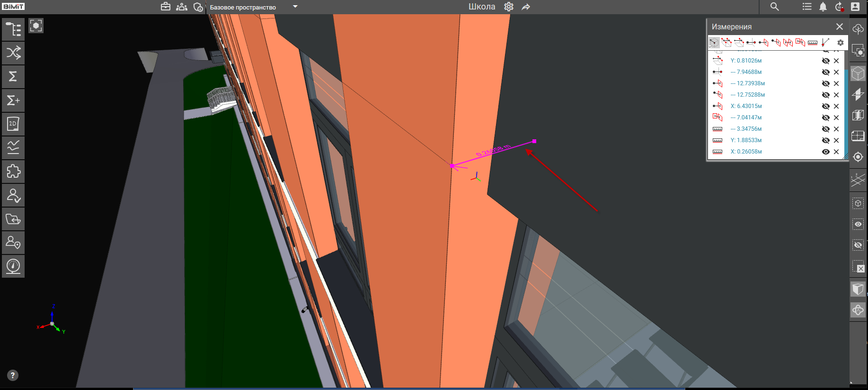The width and height of the screenshot is (868, 390).
Task: Expand the Базовое пространство dropdown
Action: click(x=295, y=7)
